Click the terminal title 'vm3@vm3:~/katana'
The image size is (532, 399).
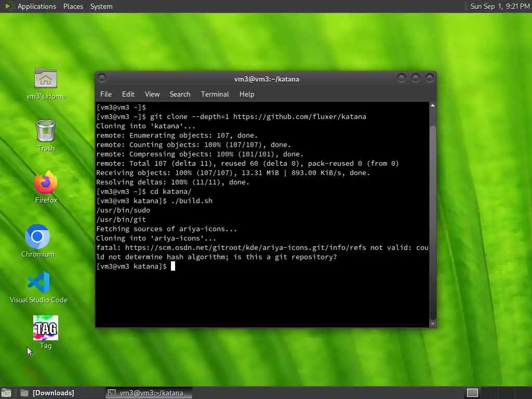click(267, 79)
